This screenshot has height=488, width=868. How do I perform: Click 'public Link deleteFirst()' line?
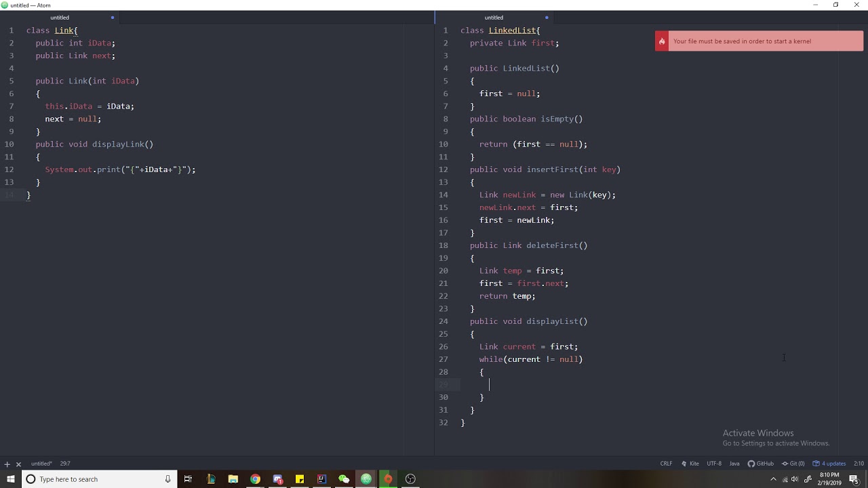pos(529,245)
